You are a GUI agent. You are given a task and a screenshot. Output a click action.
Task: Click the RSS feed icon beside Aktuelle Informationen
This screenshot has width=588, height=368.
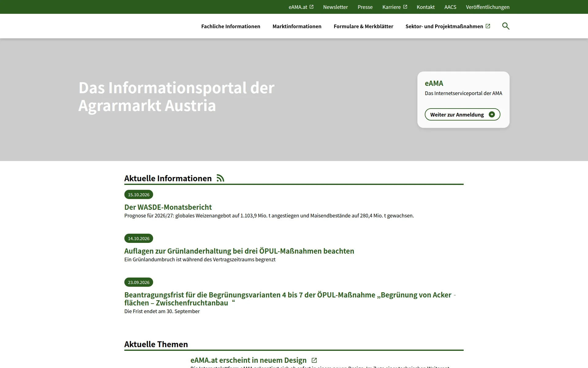pos(221,178)
